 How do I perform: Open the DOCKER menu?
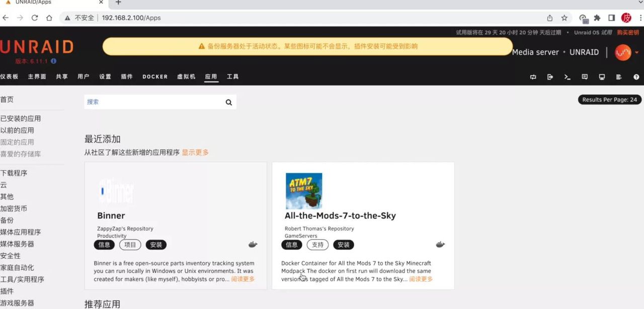click(155, 77)
